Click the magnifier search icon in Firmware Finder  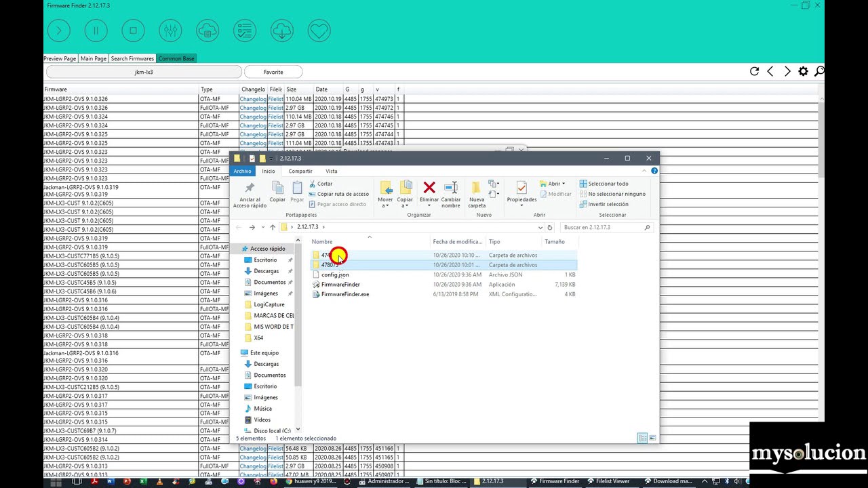[819, 71]
